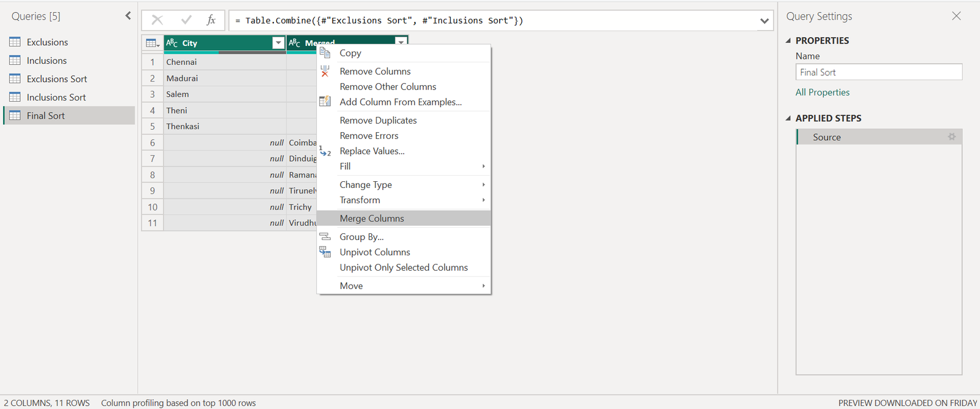Screen dimensions: 980x409
Task: Select Remove Other Columns menu entry
Action: click(404, 86)
